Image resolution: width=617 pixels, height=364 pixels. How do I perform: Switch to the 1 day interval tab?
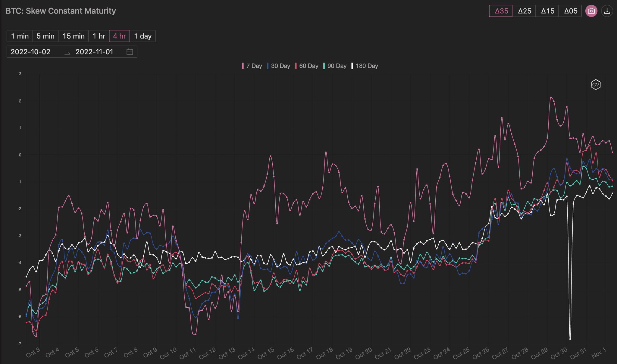143,36
